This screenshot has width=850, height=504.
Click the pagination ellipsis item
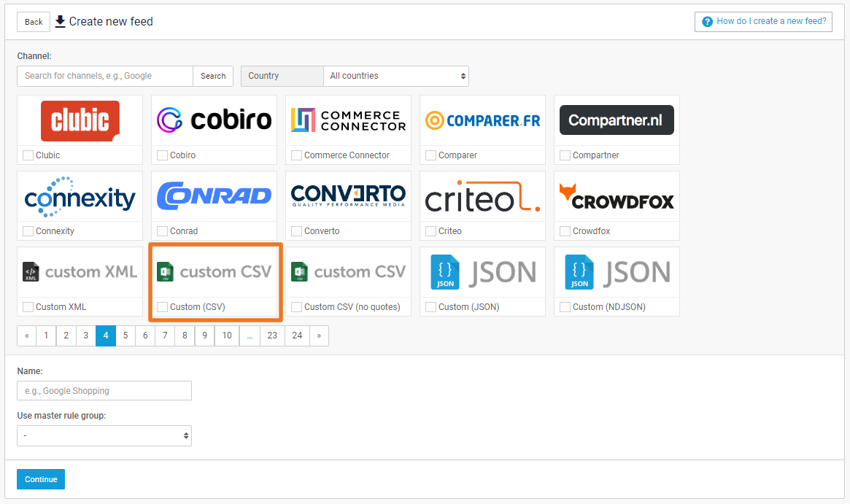[250, 336]
